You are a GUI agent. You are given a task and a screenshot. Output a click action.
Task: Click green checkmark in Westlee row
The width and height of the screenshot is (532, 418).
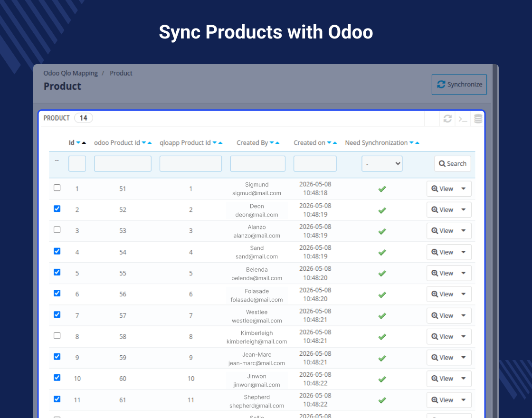[382, 316]
